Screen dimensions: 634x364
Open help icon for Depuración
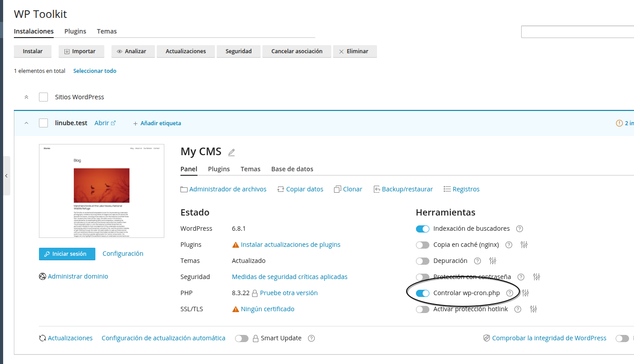point(477,261)
